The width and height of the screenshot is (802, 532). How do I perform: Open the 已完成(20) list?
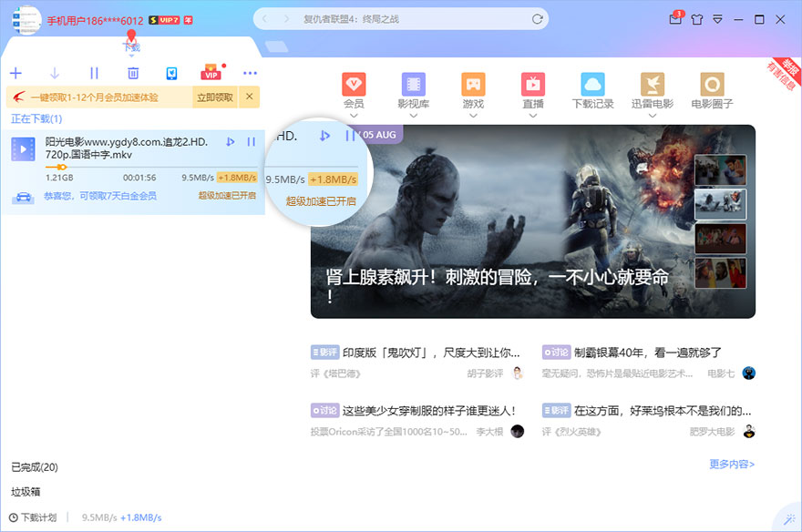[x=35, y=467]
